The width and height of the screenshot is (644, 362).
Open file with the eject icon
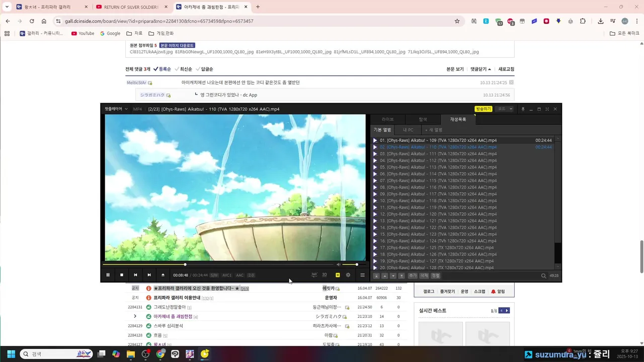coord(163,275)
